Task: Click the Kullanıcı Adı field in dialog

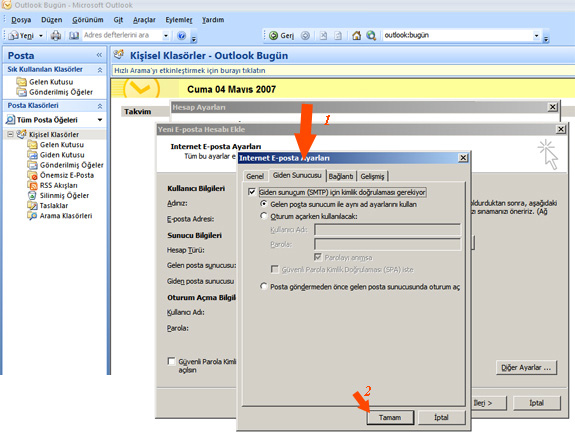Action: point(388,230)
